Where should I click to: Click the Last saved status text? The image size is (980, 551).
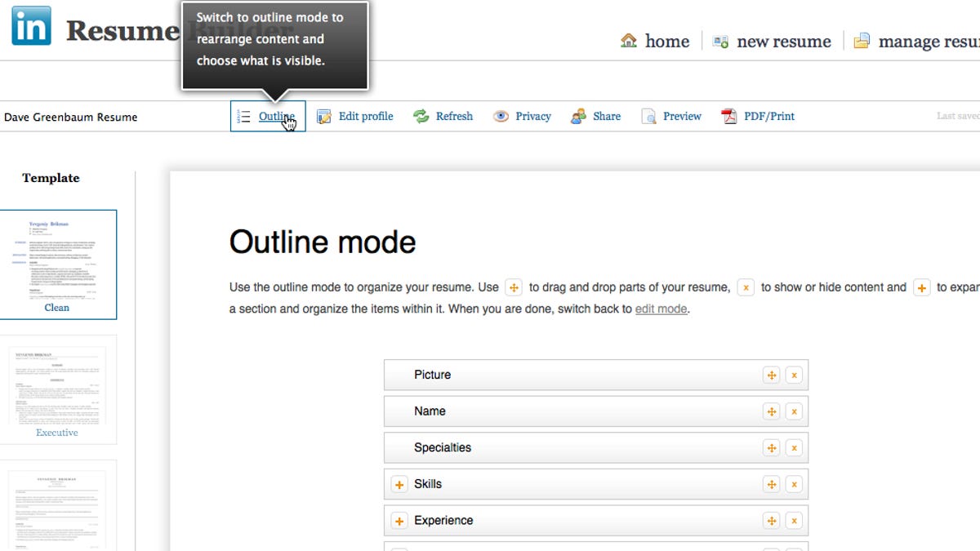pyautogui.click(x=958, y=116)
